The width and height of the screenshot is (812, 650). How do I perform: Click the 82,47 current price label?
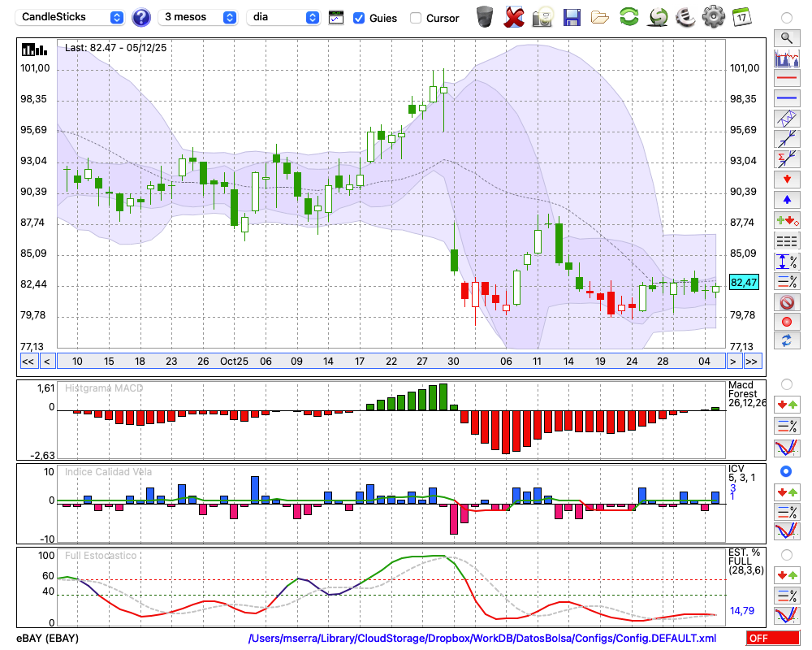(744, 283)
